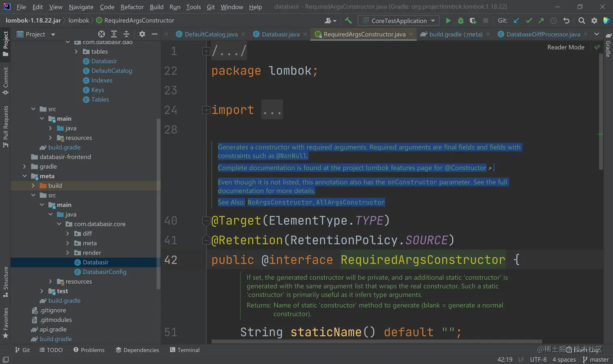The height and width of the screenshot is (364, 613).
Task: Open the Terminal tool window
Action: (x=185, y=350)
